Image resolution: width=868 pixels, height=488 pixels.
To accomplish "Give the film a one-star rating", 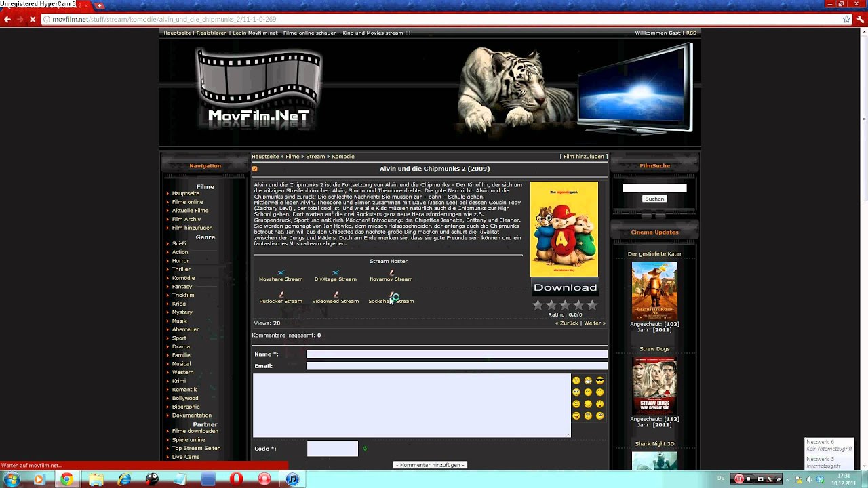I will [x=538, y=306].
